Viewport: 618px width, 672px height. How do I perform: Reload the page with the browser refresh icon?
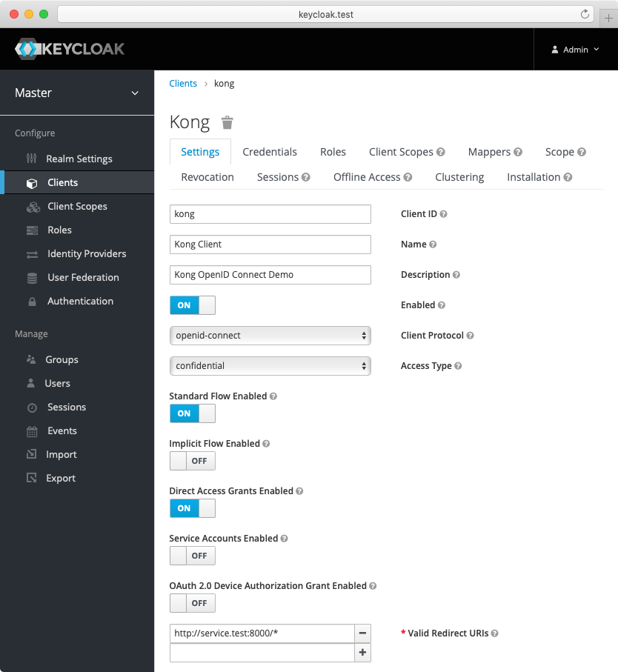(585, 14)
